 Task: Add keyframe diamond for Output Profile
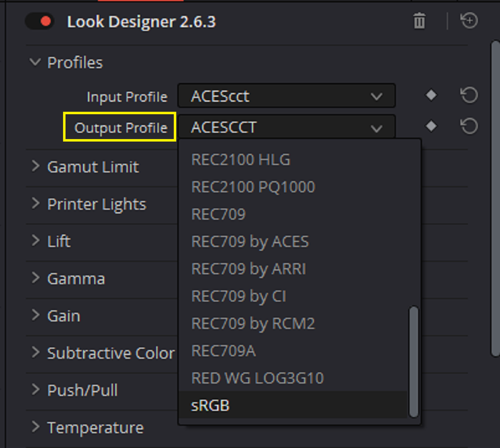[431, 126]
